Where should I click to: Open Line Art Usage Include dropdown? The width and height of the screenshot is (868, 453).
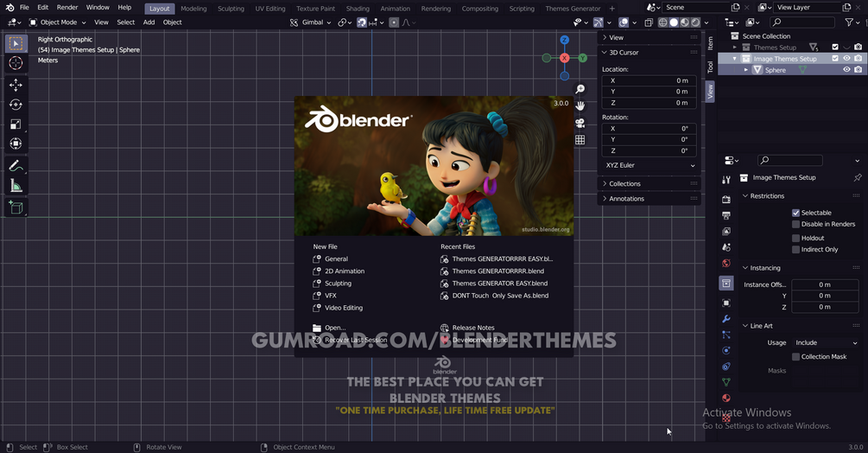(x=826, y=343)
